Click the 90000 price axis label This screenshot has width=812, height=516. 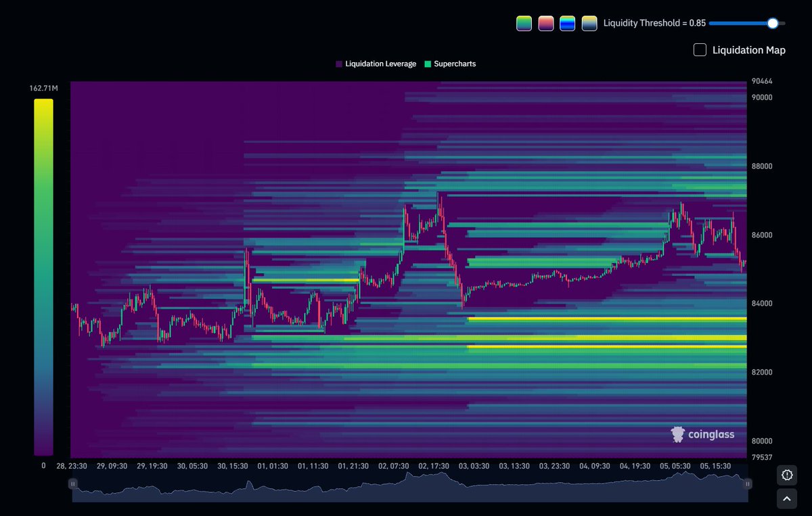(762, 97)
